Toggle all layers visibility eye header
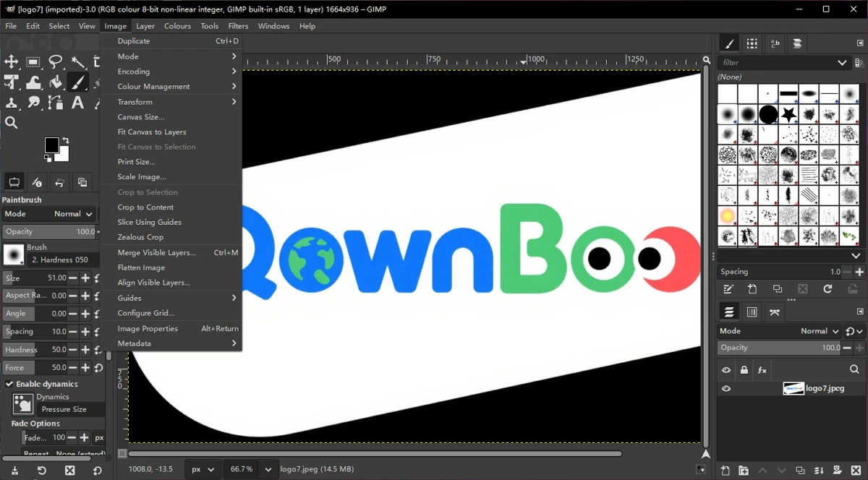The image size is (868, 480). [x=726, y=370]
